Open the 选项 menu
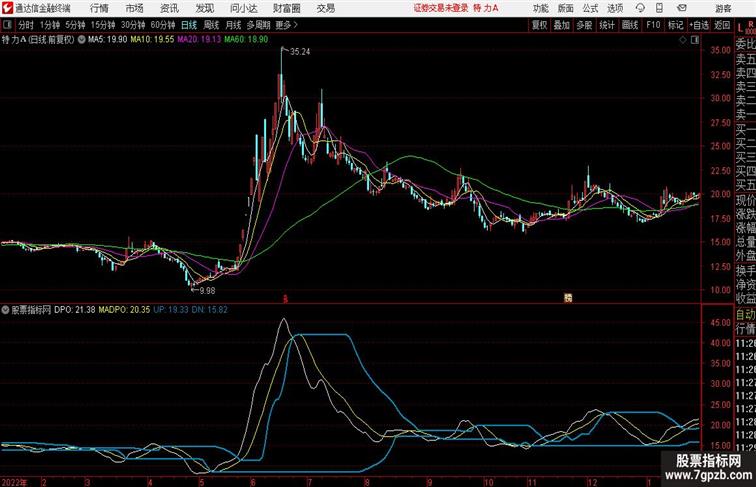Image resolution: width=756 pixels, height=487 pixels. point(615,8)
